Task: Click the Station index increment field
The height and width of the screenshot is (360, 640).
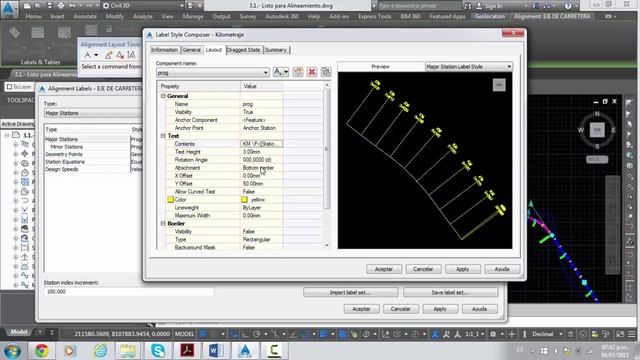Action: [x=128, y=291]
